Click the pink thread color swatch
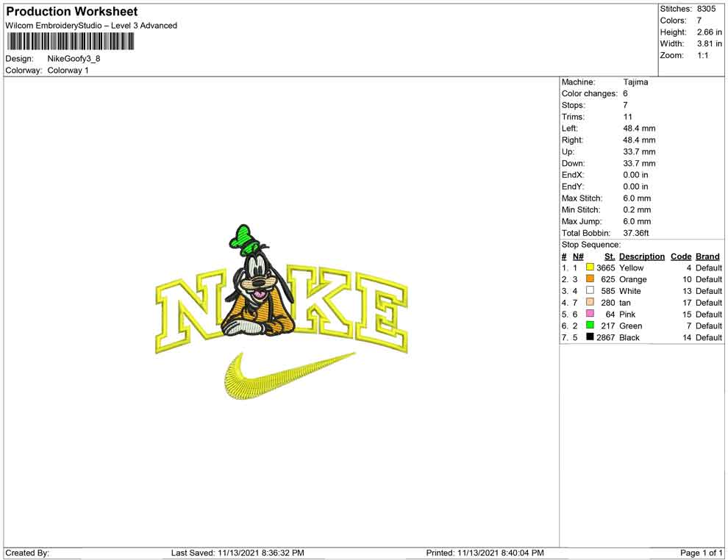 click(x=590, y=314)
